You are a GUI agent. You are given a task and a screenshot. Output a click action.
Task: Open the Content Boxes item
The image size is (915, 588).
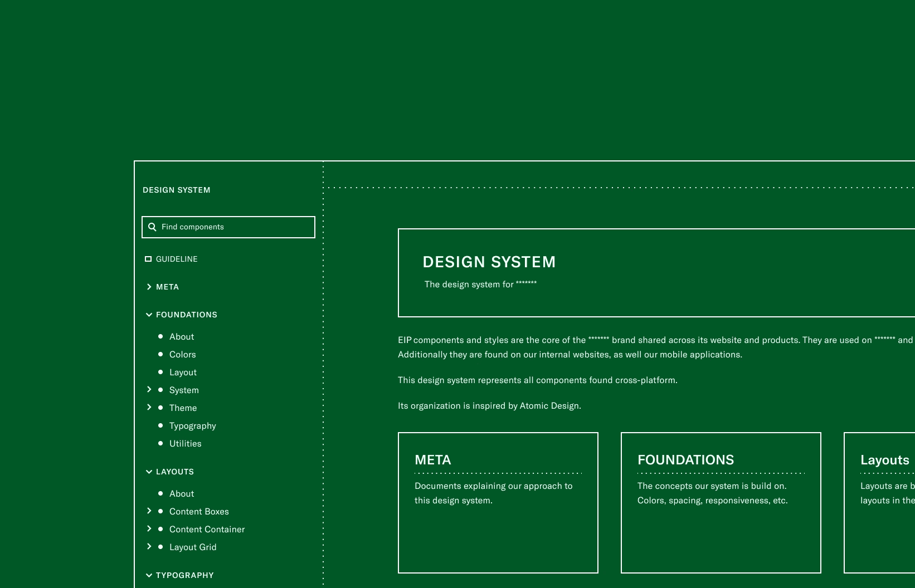(x=199, y=512)
